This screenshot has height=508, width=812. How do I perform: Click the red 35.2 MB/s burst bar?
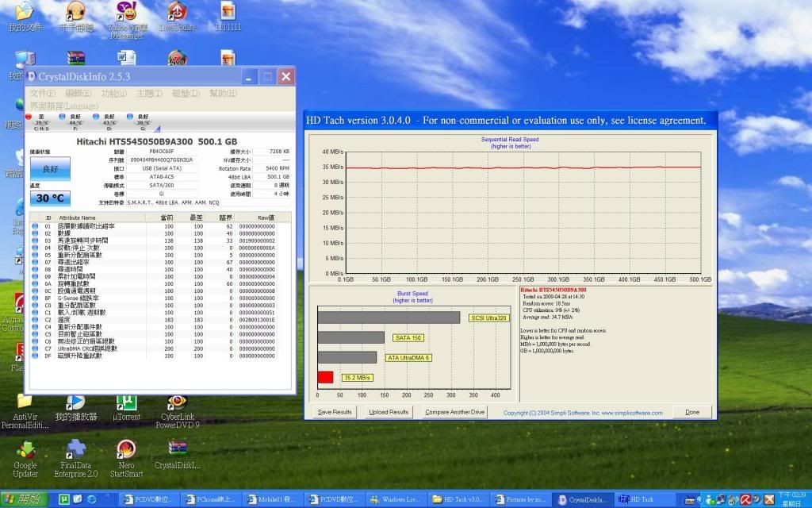coord(325,377)
